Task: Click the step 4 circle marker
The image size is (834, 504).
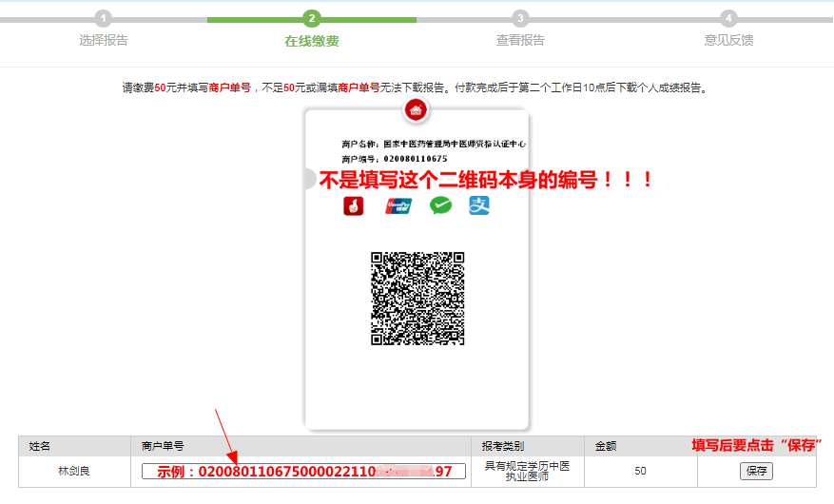Action: (x=728, y=19)
